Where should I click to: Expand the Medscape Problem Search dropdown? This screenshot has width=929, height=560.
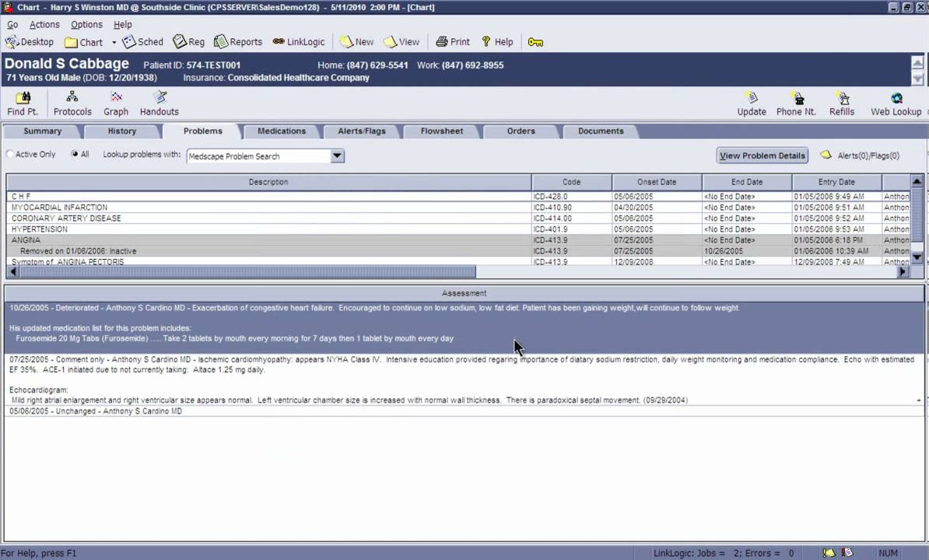coord(337,156)
